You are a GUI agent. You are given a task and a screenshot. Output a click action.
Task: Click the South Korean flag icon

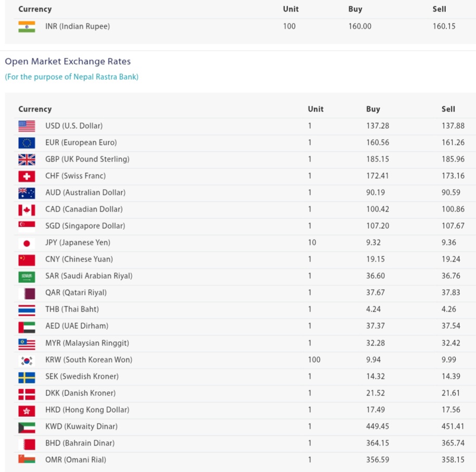point(27,360)
